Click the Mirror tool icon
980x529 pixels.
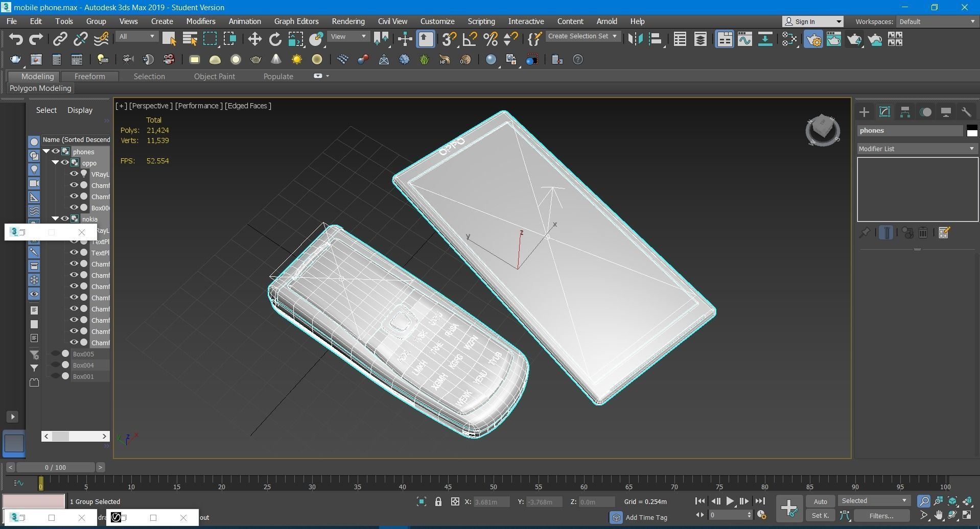pos(635,39)
